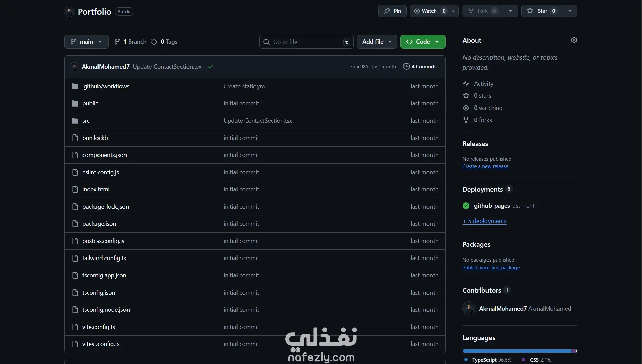
Task: Click the CSS 2.1% language entry
Action: click(x=536, y=360)
